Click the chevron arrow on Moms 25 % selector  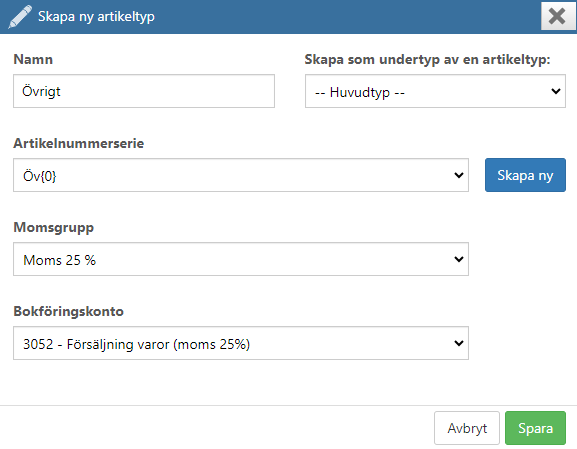(x=459, y=259)
